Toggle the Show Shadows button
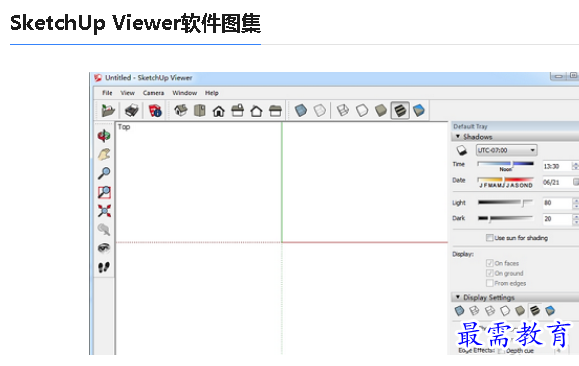 coord(462,150)
